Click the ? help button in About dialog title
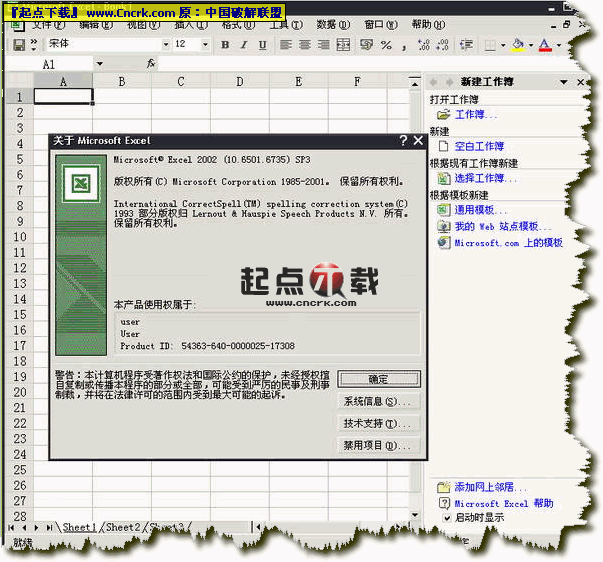603x562 pixels. coord(403,140)
